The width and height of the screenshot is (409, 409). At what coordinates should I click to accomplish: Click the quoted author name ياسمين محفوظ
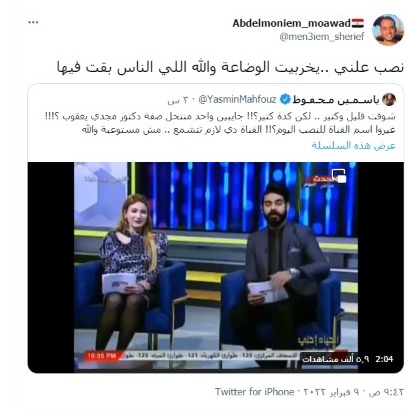336,100
